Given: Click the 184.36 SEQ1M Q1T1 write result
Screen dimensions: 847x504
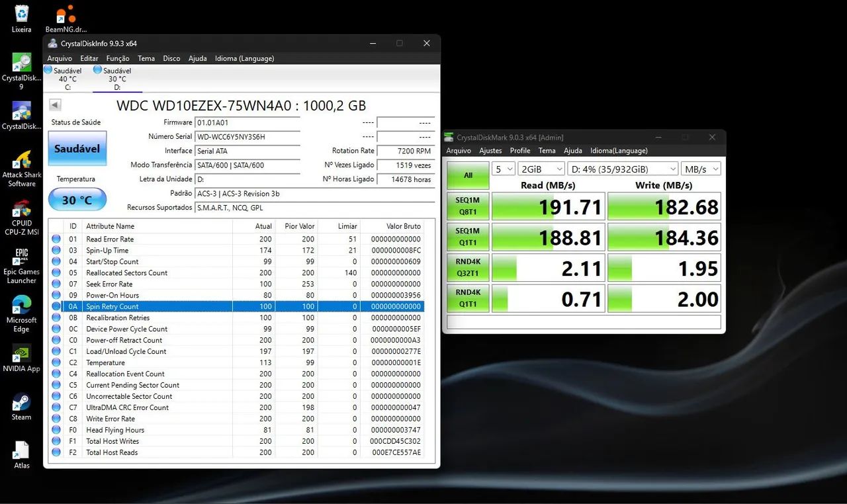Looking at the screenshot, I should pyautogui.click(x=664, y=237).
